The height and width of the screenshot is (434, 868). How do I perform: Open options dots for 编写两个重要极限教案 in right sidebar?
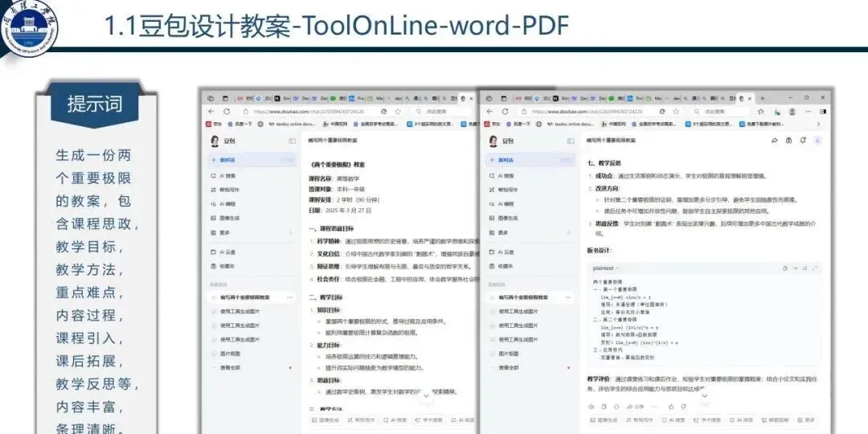pos(568,297)
